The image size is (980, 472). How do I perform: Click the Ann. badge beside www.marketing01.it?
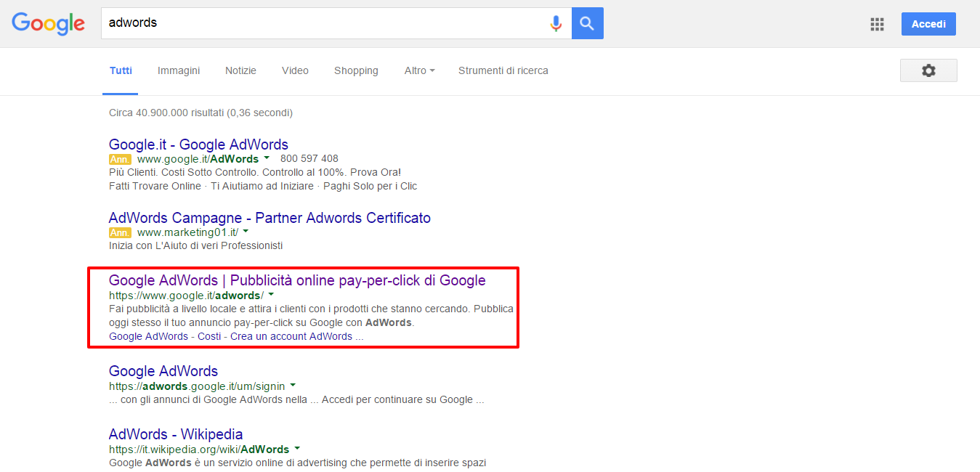point(120,232)
